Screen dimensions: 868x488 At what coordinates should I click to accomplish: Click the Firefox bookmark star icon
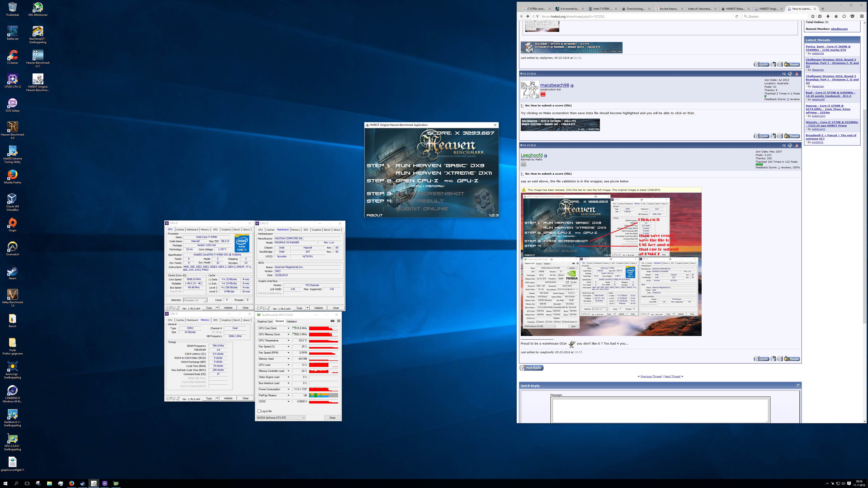(813, 16)
